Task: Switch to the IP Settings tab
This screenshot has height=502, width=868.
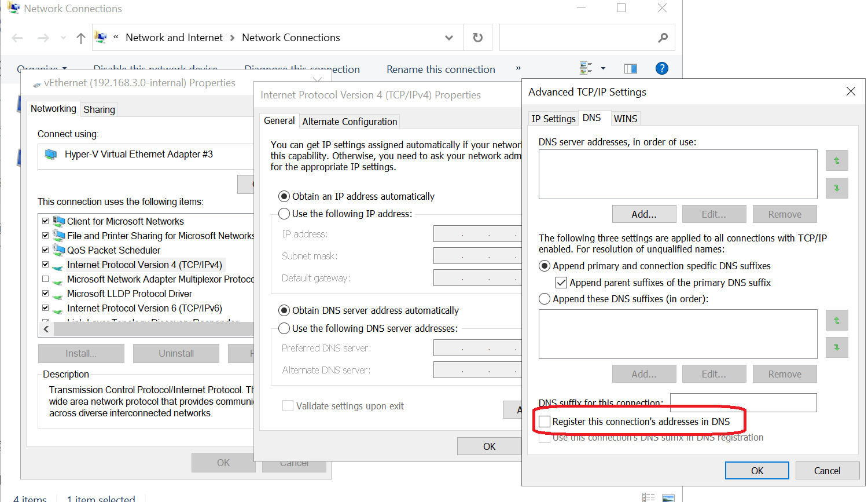Action: pos(553,119)
